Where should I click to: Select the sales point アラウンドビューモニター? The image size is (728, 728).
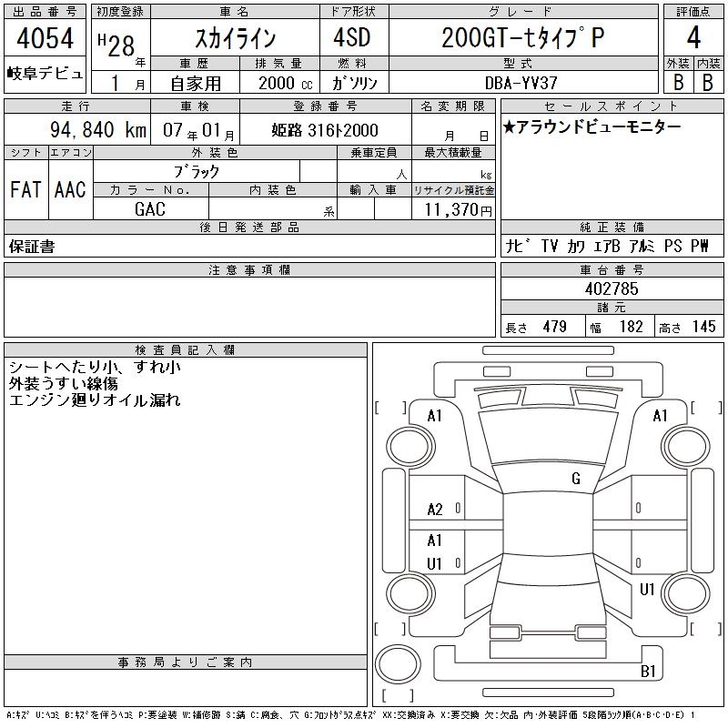(x=592, y=126)
